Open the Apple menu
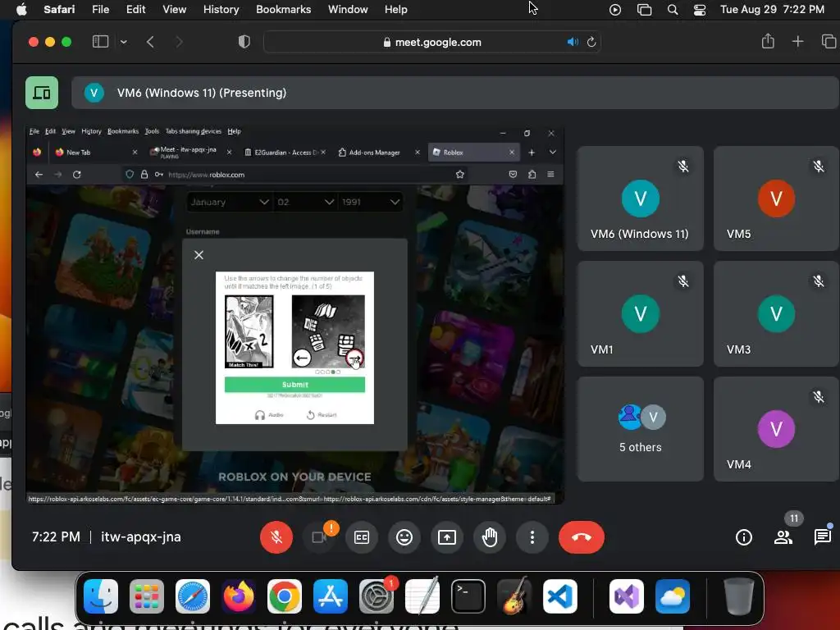 tap(21, 9)
